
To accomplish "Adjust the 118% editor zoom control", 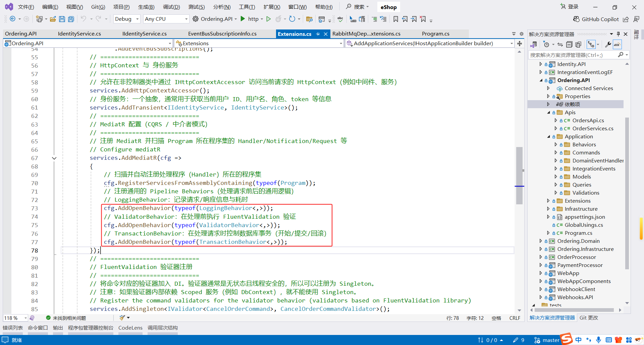I will pos(15,318).
